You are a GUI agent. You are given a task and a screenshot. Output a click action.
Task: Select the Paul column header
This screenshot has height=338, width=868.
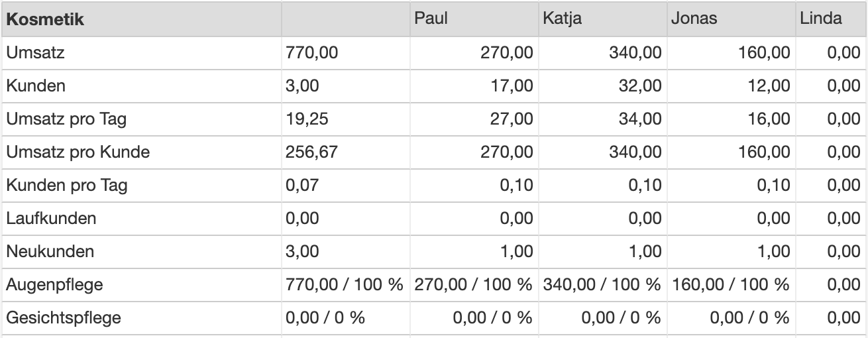click(x=431, y=19)
